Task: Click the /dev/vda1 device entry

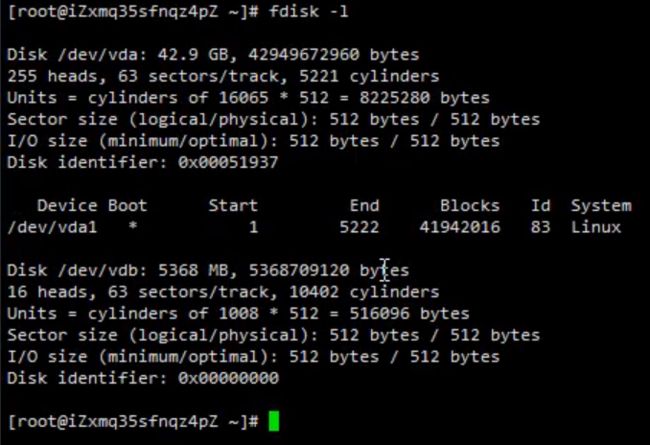Action: (52, 227)
